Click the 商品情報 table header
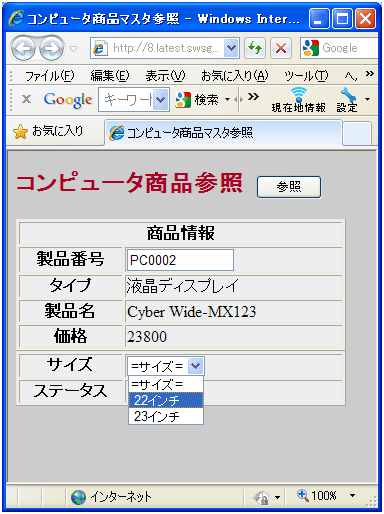Viewport: 384px width, 514px height. [x=181, y=233]
